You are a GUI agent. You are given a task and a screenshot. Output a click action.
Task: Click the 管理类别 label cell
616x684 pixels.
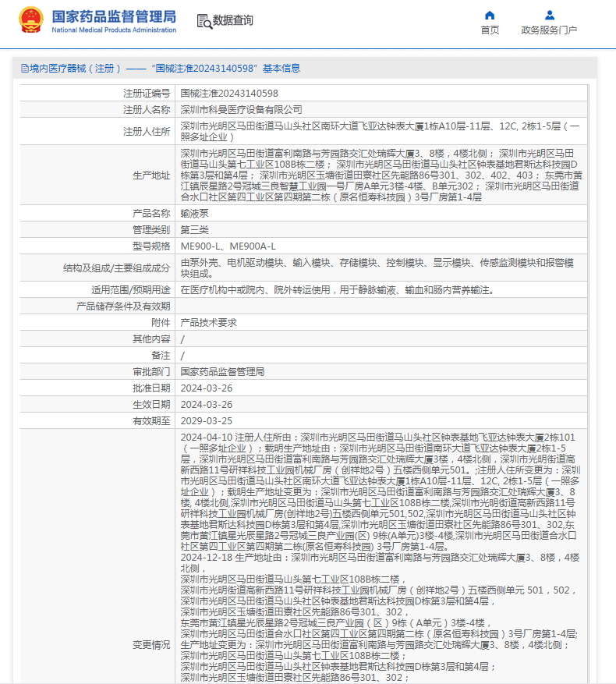[x=97, y=230]
